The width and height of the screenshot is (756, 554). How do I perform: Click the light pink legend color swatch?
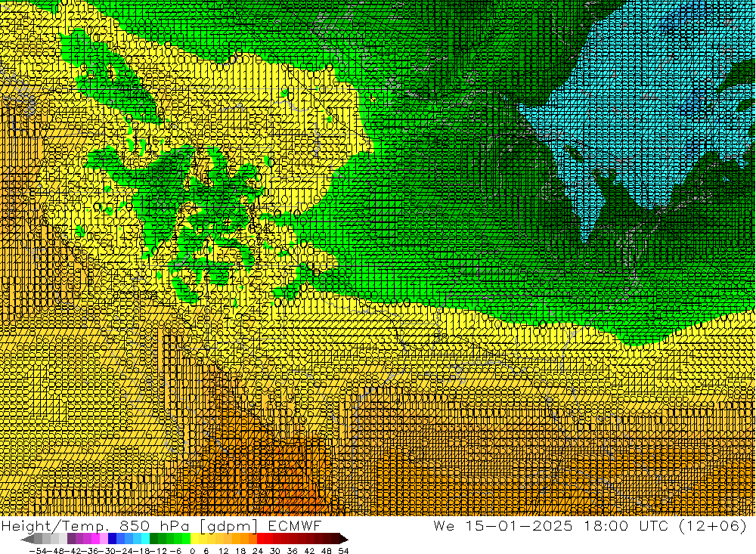tap(104, 539)
